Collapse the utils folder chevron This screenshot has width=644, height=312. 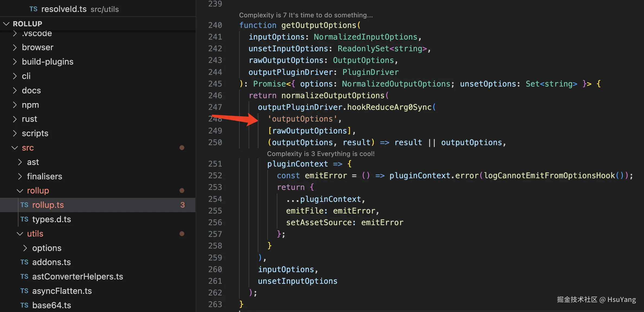[20, 234]
